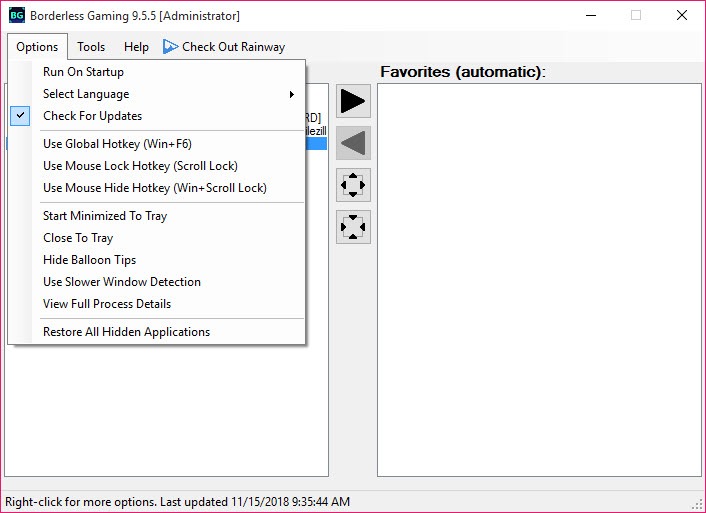Toggle Run On Startup option
Image resolution: width=706 pixels, height=513 pixels.
click(156, 72)
